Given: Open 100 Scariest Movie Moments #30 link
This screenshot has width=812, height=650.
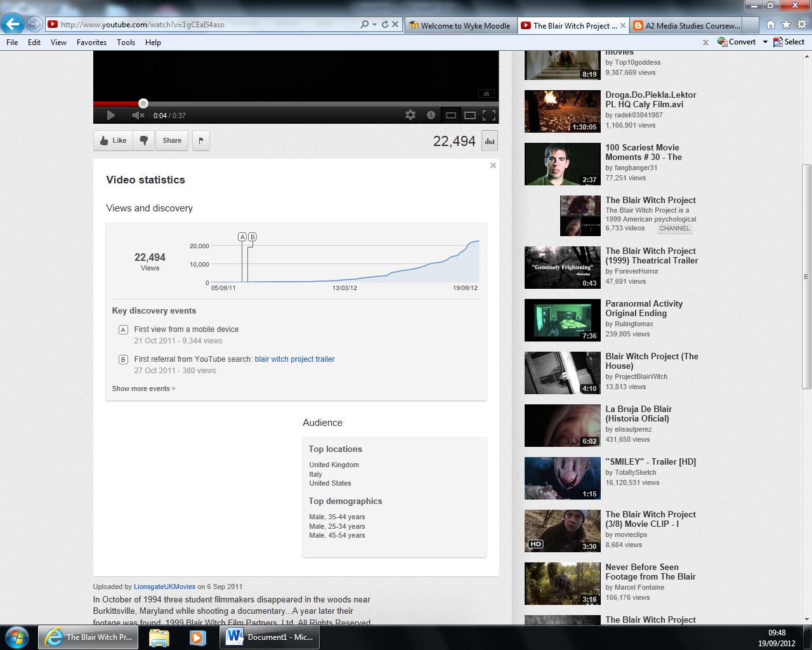Looking at the screenshot, I should [x=643, y=152].
